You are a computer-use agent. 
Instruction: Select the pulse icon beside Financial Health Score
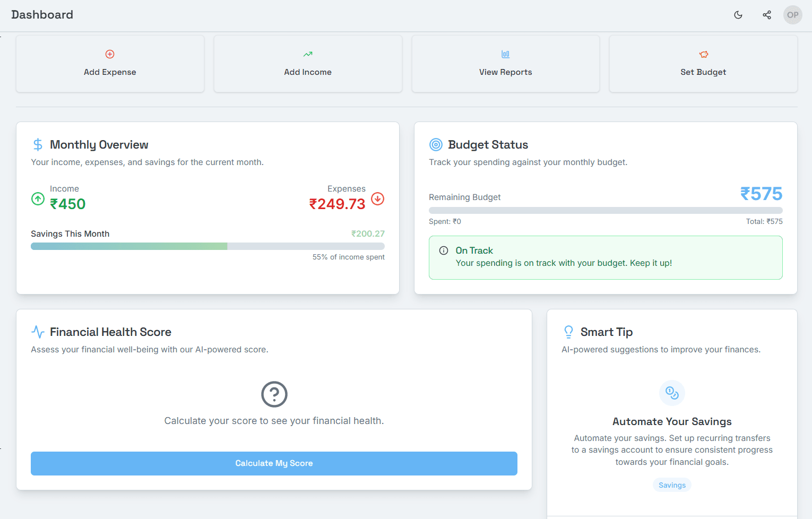38,331
